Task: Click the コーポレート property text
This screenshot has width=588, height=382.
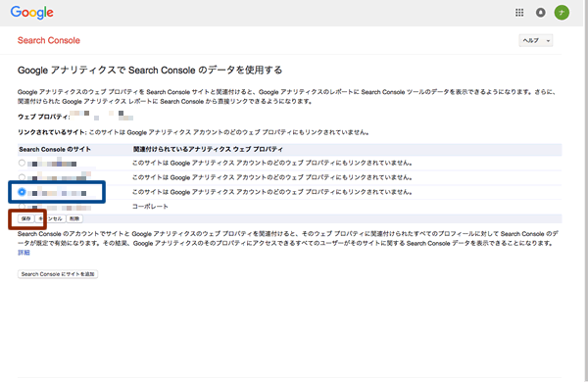Action: 150,207
